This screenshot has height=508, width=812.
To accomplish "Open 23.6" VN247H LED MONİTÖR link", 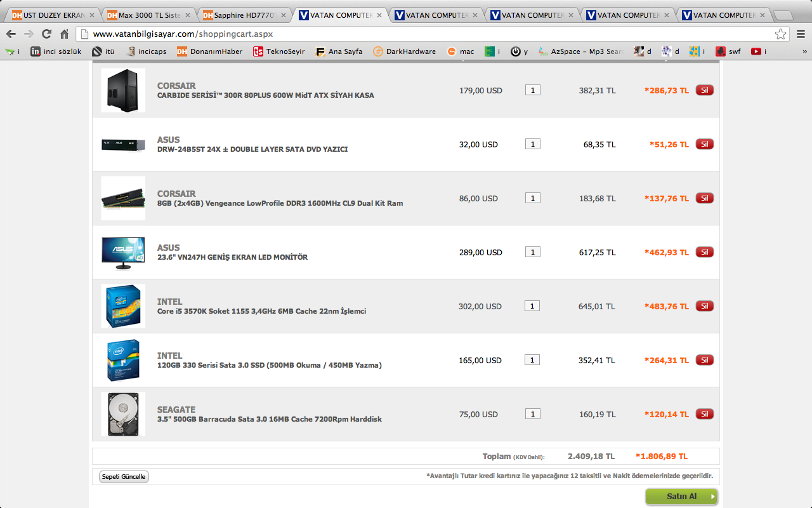I will pos(232,257).
